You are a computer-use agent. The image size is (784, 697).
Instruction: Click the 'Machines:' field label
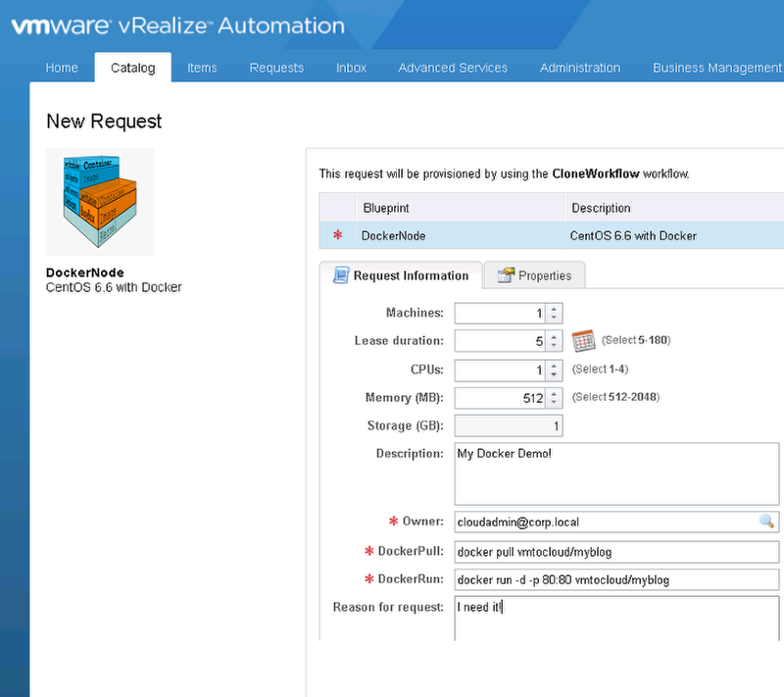click(415, 313)
